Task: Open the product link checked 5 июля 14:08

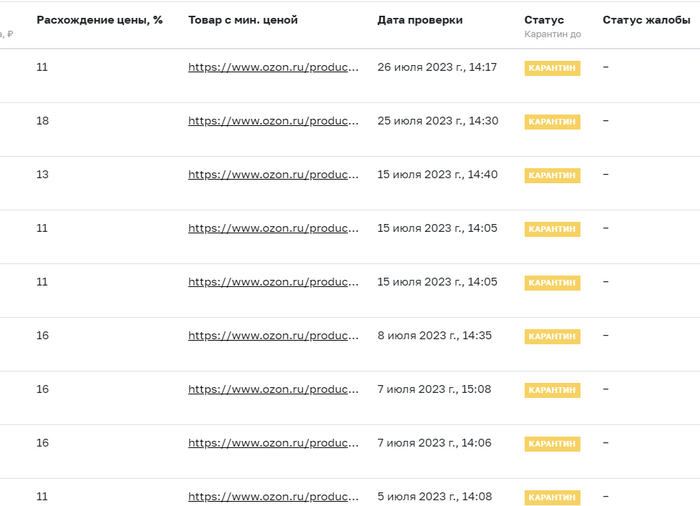Action: click(273, 497)
